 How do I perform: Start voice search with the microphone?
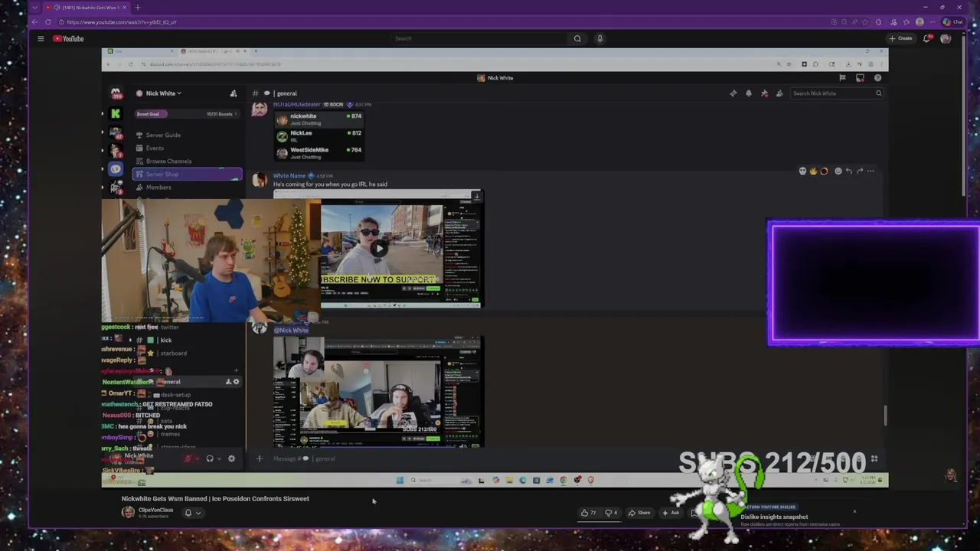pos(600,38)
